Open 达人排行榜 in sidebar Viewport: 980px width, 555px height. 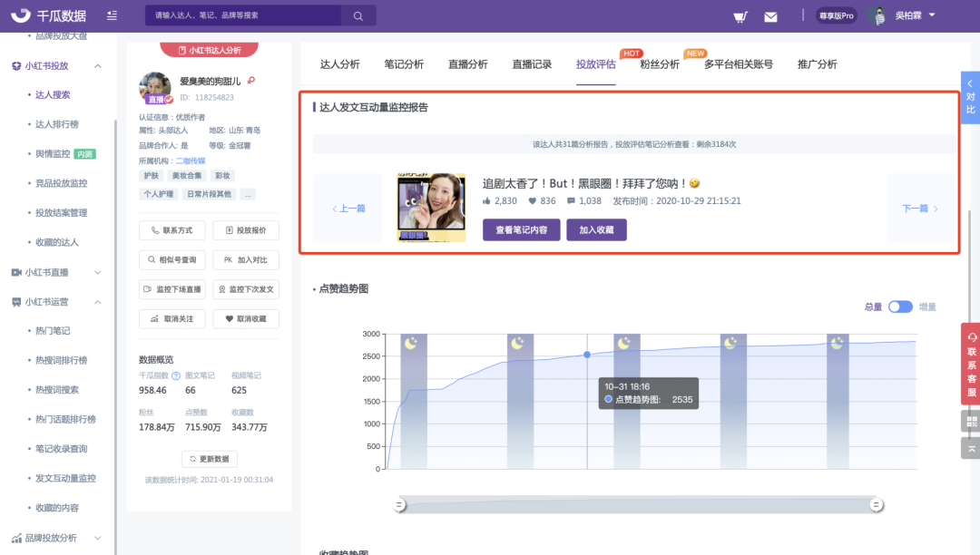57,124
